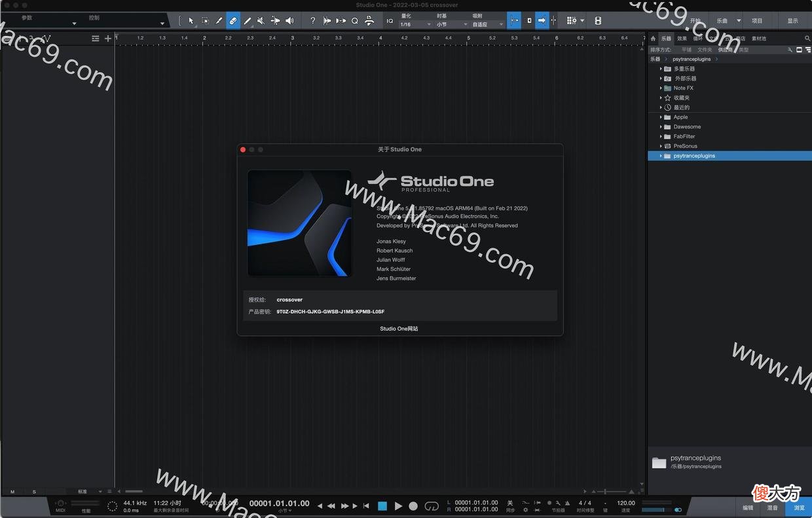Select the Mute tool

(x=261, y=21)
